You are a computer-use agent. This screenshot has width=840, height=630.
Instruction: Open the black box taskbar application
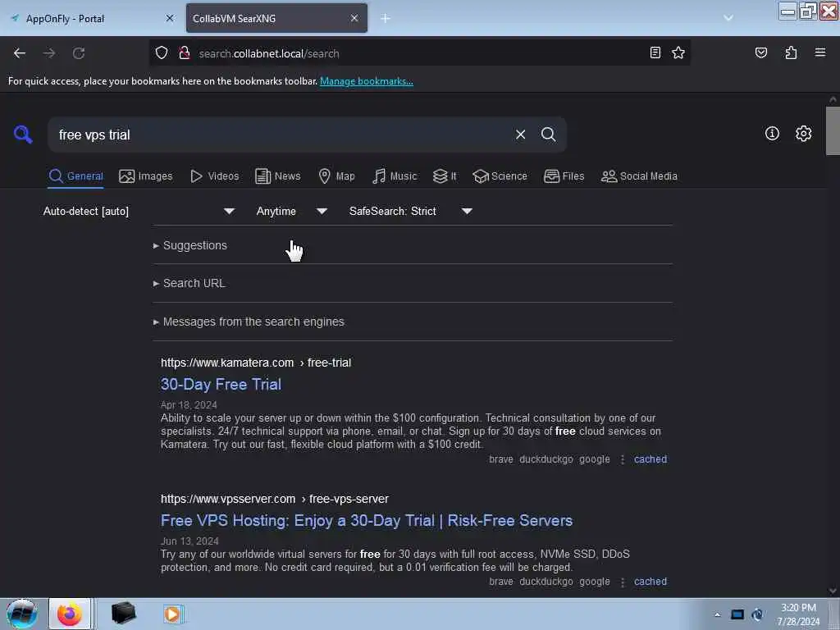click(123, 614)
